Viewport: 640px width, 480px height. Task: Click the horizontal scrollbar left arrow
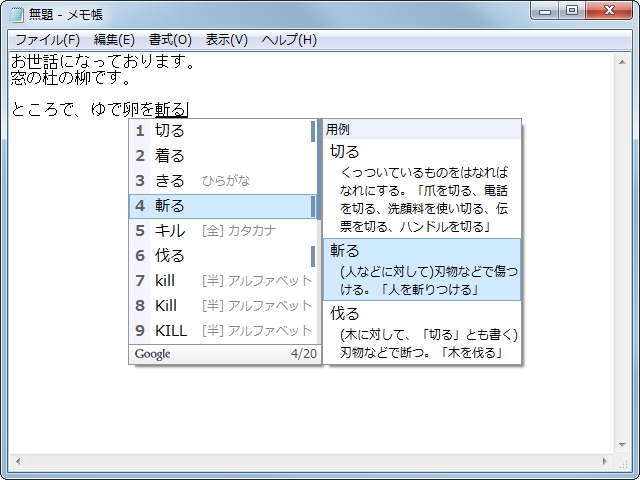(x=18, y=462)
